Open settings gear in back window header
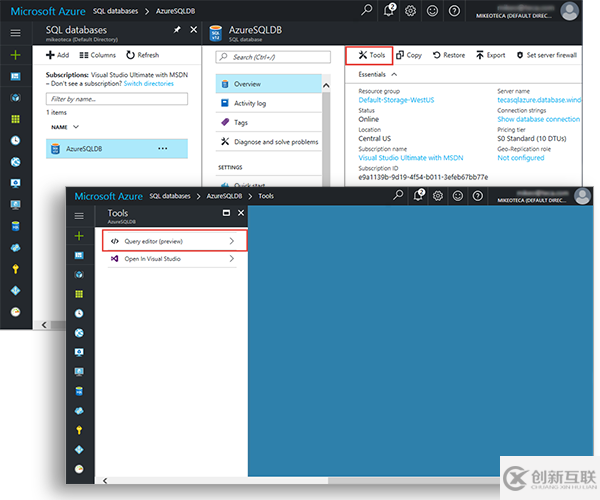 [411, 11]
